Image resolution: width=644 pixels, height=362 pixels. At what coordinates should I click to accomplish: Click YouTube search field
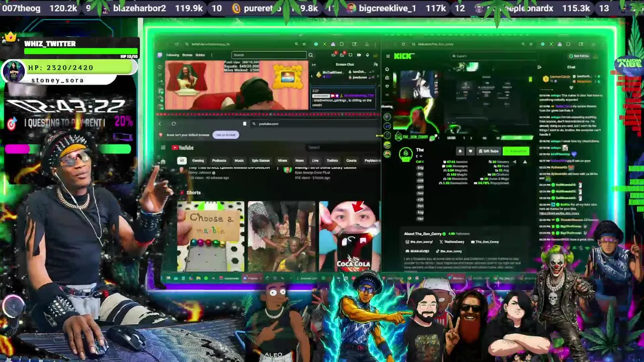pyautogui.click(x=342, y=147)
